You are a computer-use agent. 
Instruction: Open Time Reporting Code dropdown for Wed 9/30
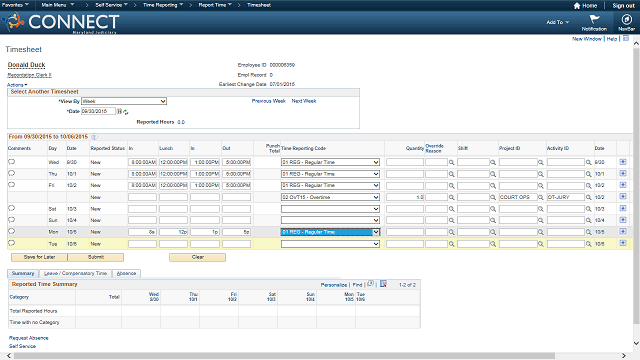(330, 162)
